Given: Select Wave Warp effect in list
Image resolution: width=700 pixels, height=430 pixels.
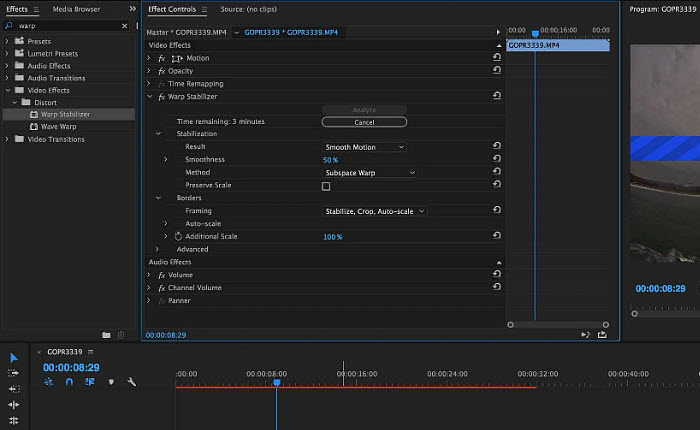Looking at the screenshot, I should [60, 127].
